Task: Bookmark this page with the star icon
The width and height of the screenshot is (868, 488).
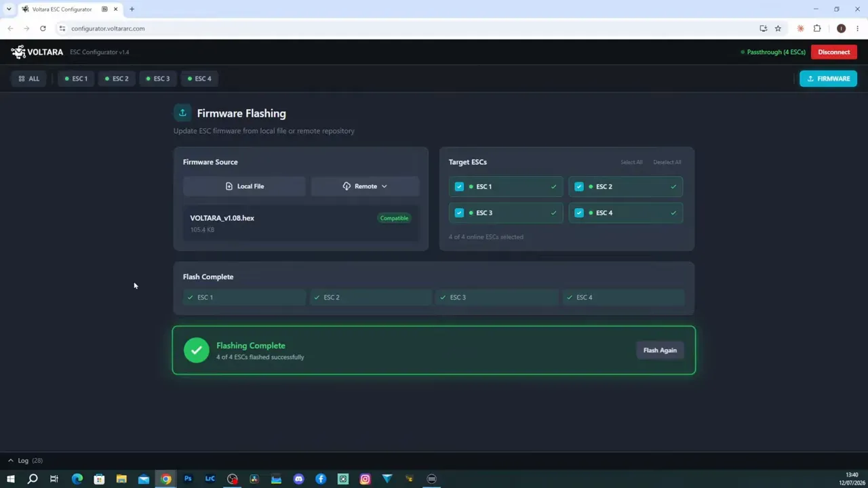Action: tap(778, 28)
